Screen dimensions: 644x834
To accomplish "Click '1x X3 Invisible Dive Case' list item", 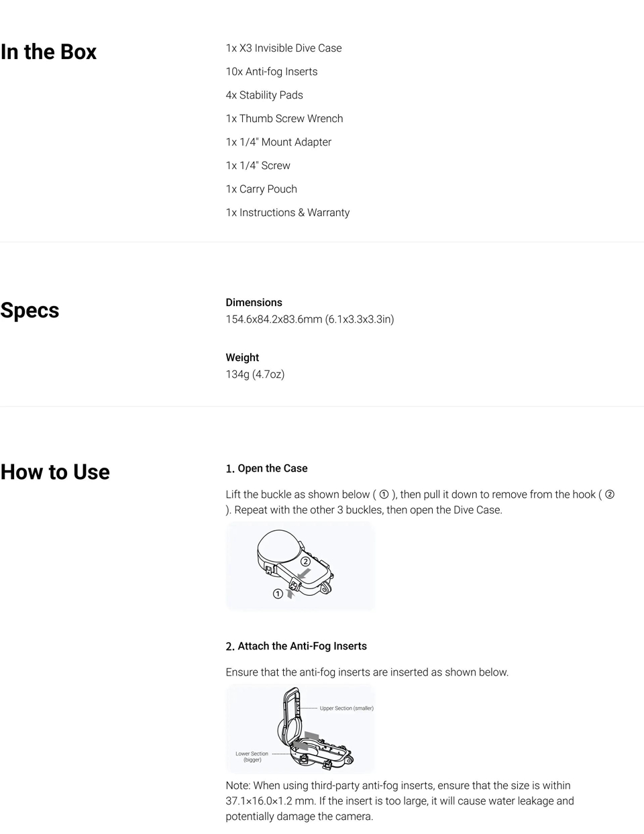I will [284, 48].
